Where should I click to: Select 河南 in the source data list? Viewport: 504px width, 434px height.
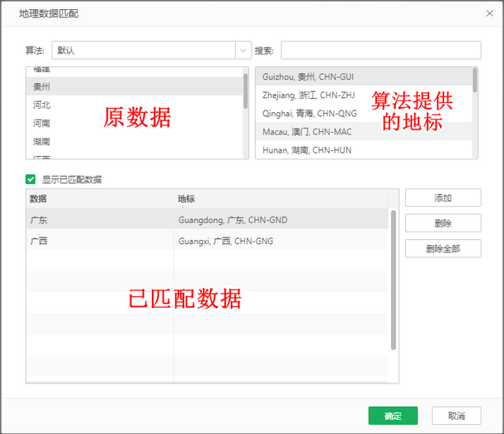[135, 123]
